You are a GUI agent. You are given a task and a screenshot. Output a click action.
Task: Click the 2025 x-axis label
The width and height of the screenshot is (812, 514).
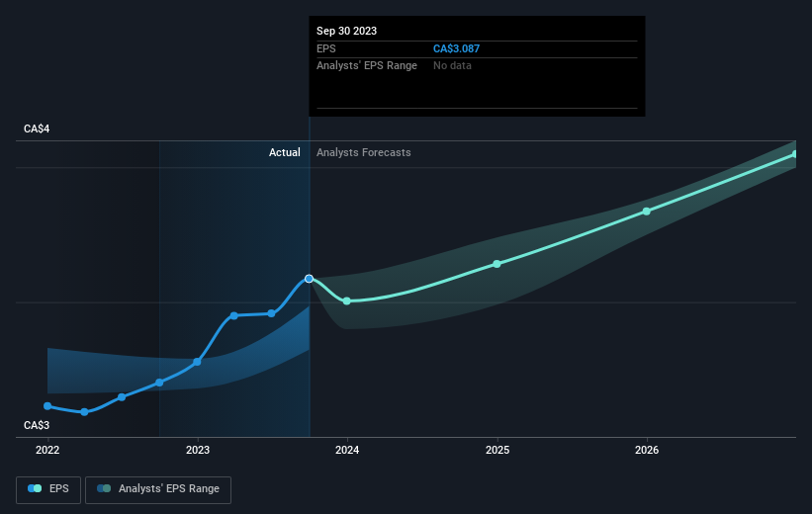click(497, 451)
